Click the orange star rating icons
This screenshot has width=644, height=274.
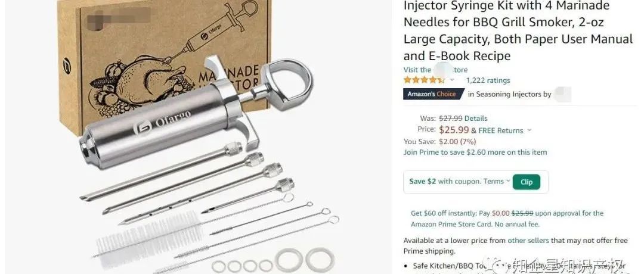425,80
